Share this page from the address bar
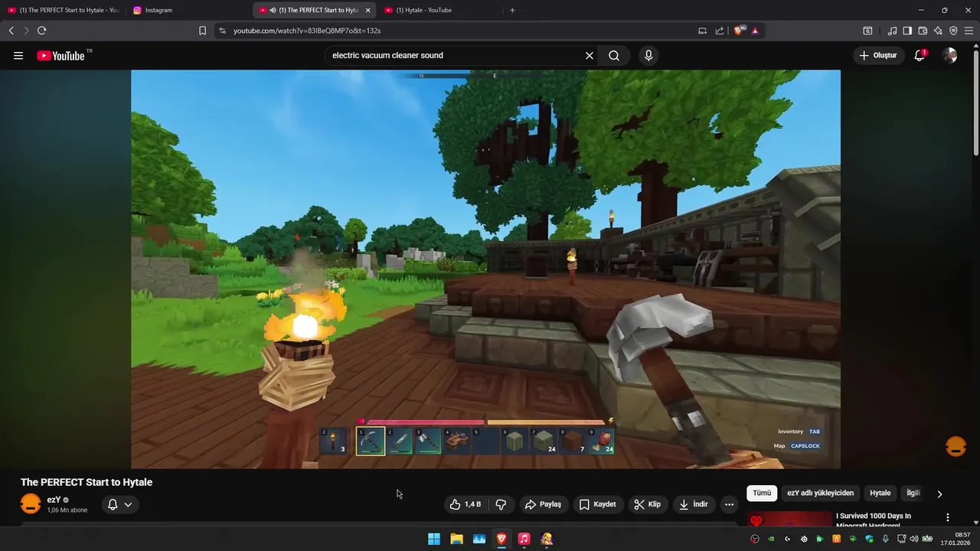Screen dimensions: 980x551 click(720, 31)
